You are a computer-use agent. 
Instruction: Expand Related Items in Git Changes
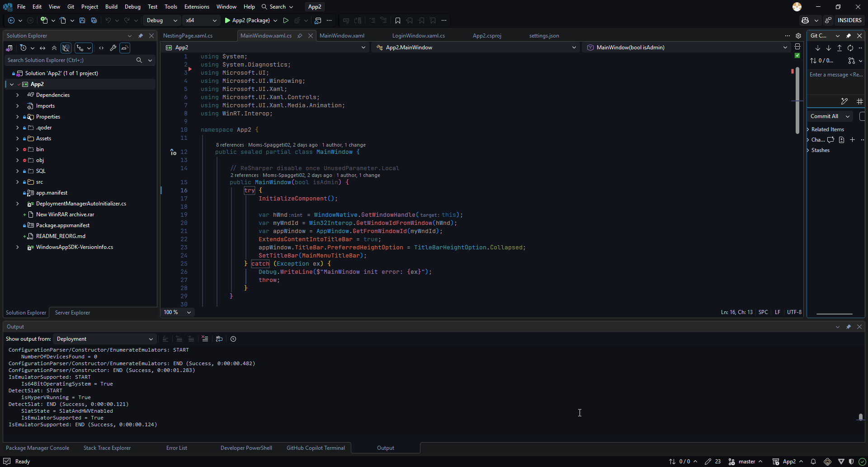pyautogui.click(x=808, y=129)
